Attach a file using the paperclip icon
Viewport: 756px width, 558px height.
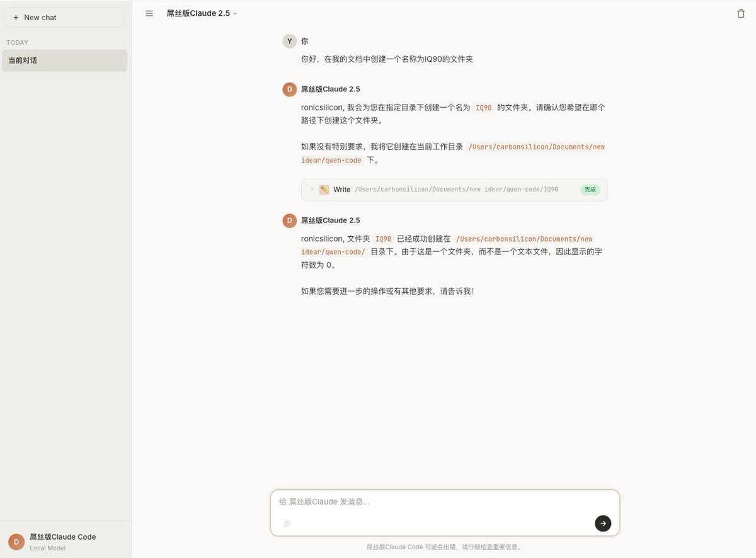287,523
